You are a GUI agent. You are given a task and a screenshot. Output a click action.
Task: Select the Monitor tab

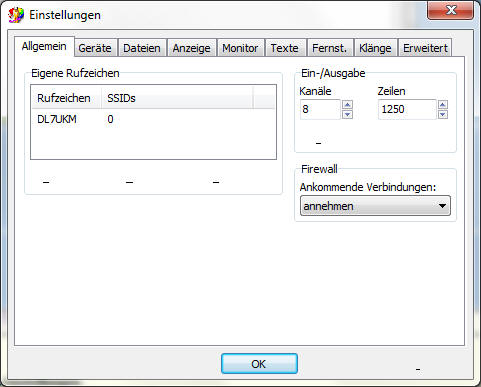[240, 48]
